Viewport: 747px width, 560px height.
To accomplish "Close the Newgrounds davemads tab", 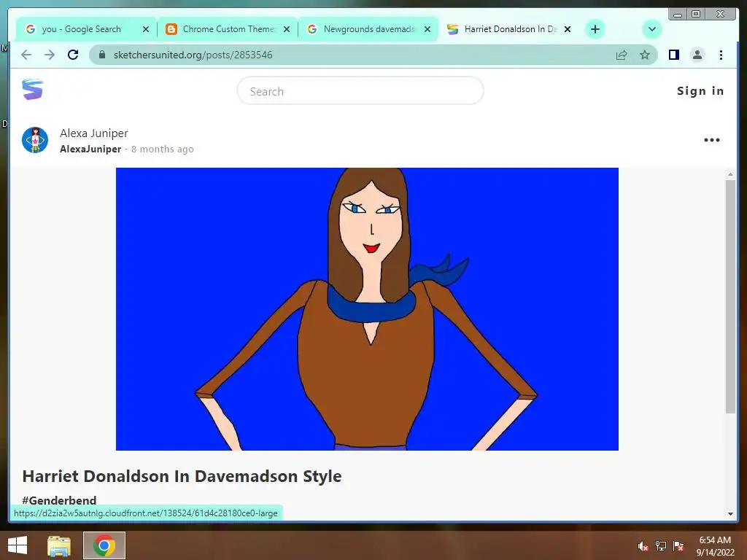I will (427, 29).
